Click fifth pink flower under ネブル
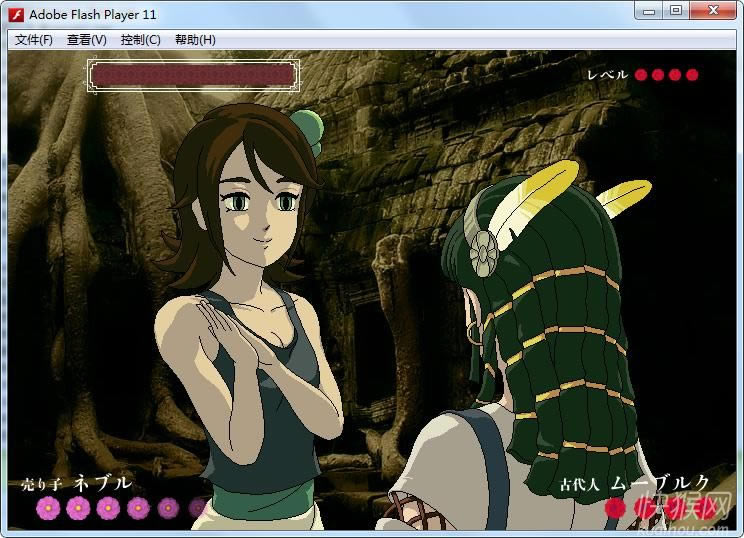This screenshot has height=538, width=744. pos(168,508)
